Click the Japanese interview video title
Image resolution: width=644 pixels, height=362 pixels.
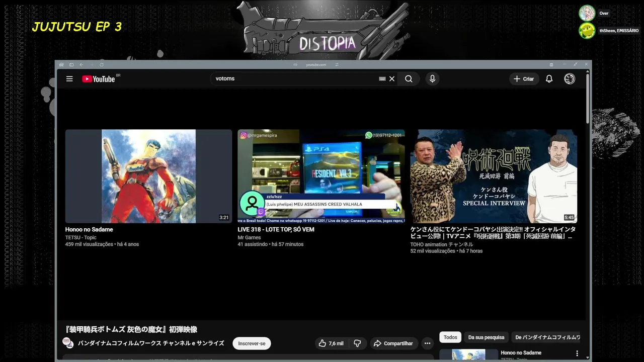coord(493,233)
